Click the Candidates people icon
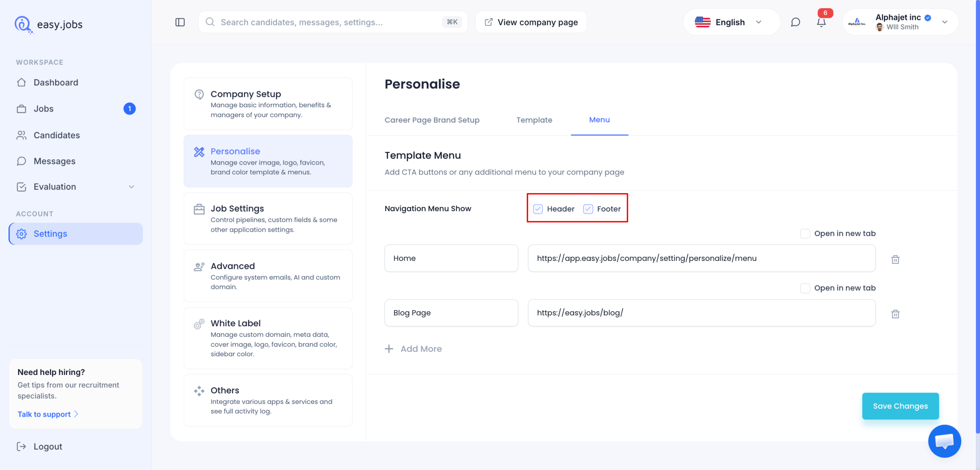980x470 pixels. click(x=21, y=135)
